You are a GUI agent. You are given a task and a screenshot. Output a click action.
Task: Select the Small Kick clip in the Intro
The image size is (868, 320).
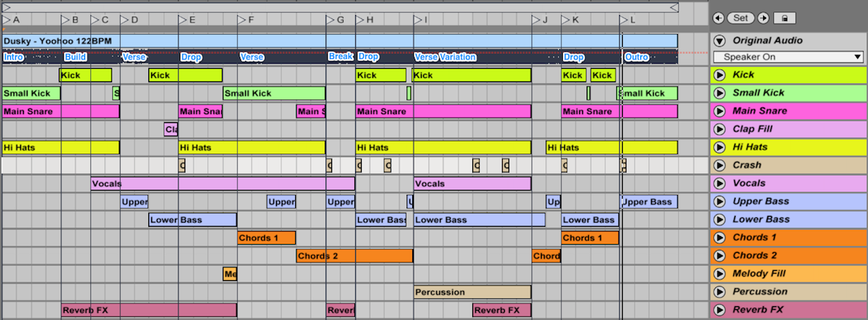31,93
